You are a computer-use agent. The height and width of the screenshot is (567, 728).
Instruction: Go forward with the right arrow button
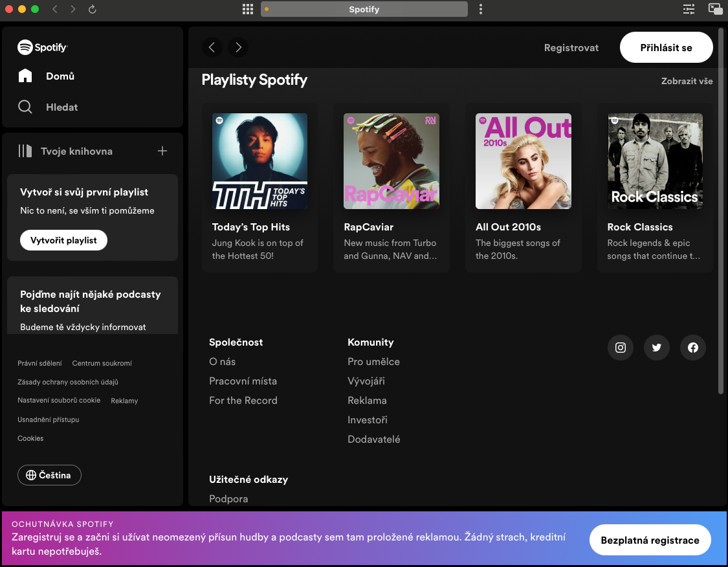[238, 47]
